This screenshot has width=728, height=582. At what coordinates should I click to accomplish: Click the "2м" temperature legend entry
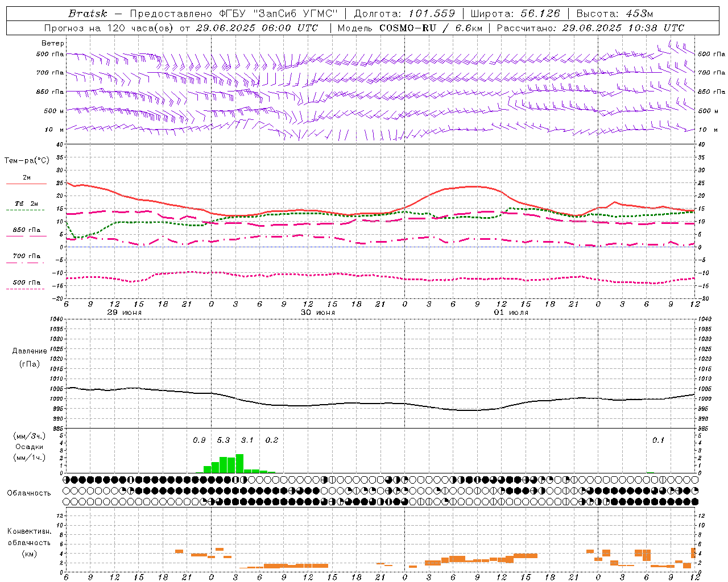27,177
